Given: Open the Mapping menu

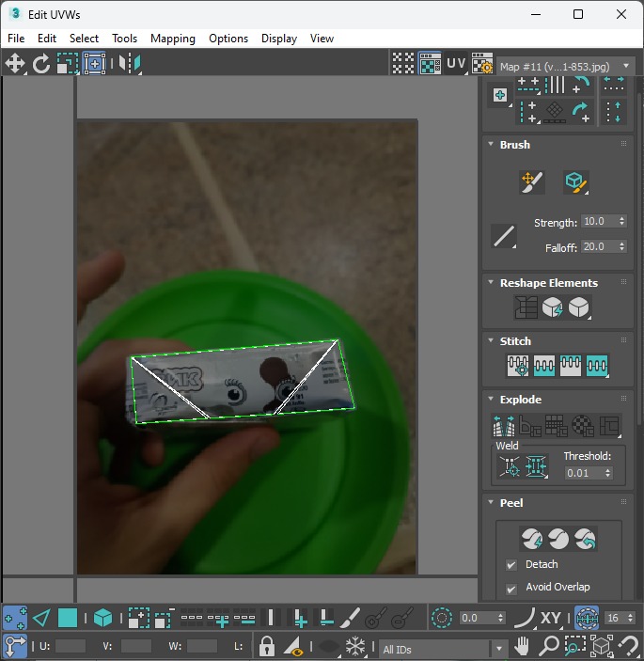Looking at the screenshot, I should [x=173, y=39].
